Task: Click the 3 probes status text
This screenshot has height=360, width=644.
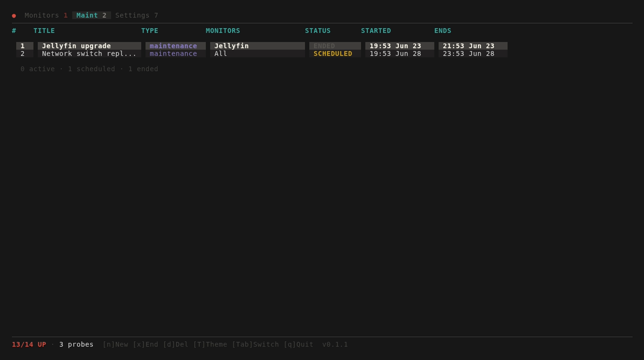Action: (76, 345)
